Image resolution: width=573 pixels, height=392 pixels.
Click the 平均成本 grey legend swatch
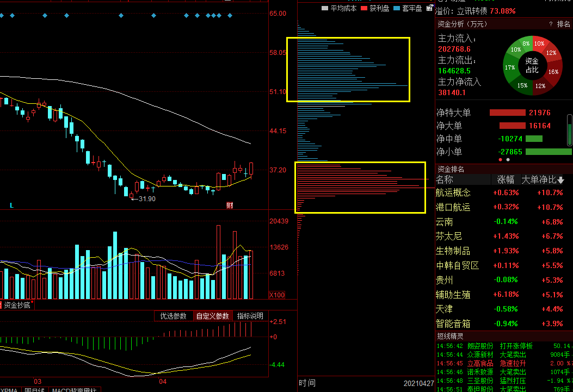[325, 8]
